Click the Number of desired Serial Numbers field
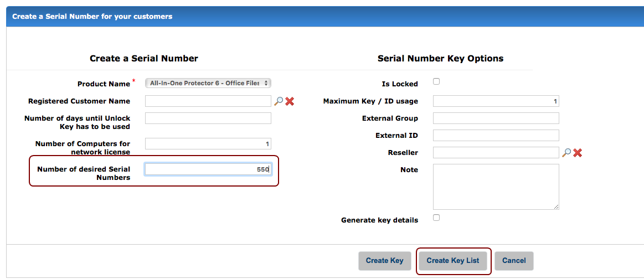The width and height of the screenshot is (644, 279). [208, 169]
